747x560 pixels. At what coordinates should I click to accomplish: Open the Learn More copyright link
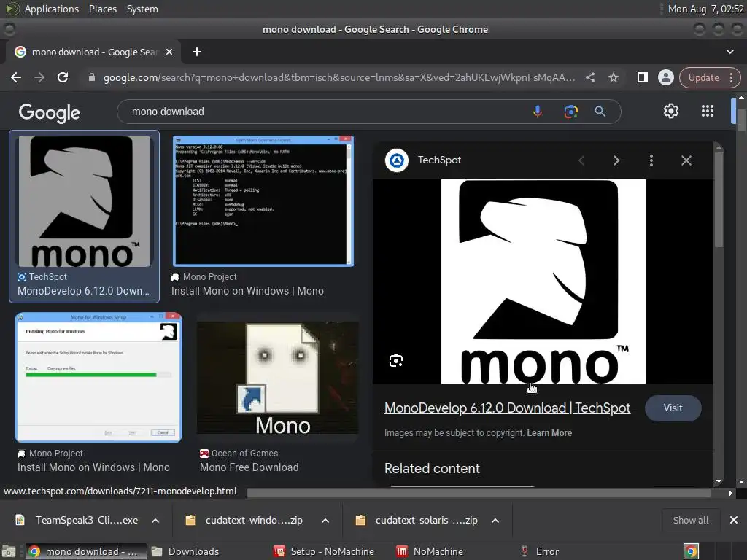(x=549, y=433)
